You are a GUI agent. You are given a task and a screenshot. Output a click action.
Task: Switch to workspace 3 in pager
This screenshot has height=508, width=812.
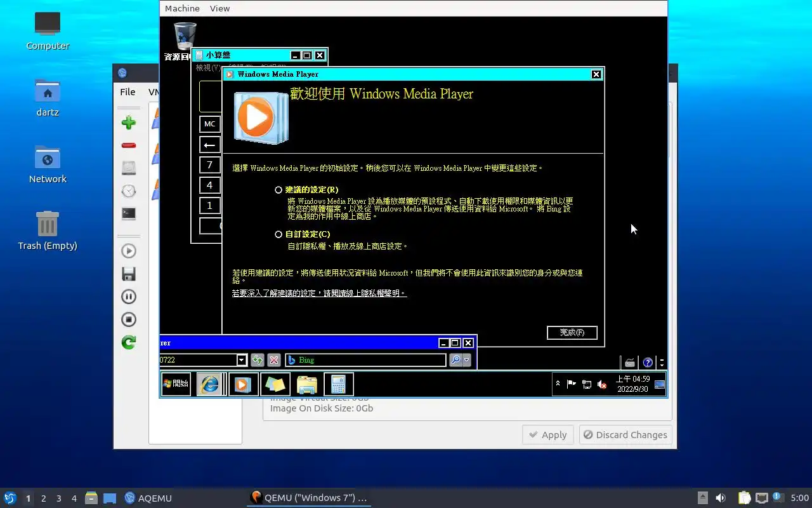(x=59, y=498)
